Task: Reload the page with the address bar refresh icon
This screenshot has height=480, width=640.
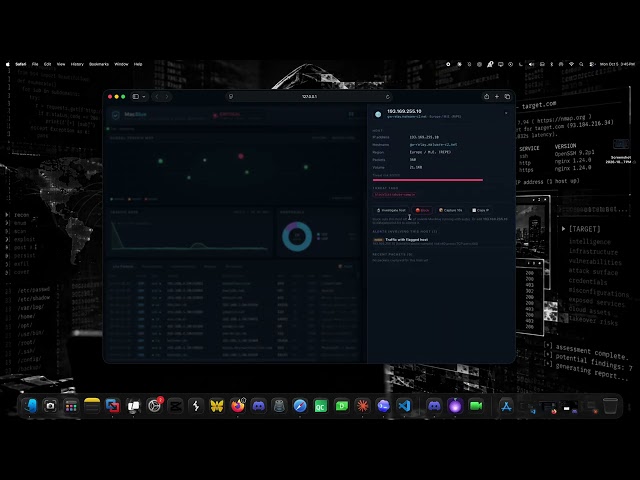Action: click(x=387, y=97)
